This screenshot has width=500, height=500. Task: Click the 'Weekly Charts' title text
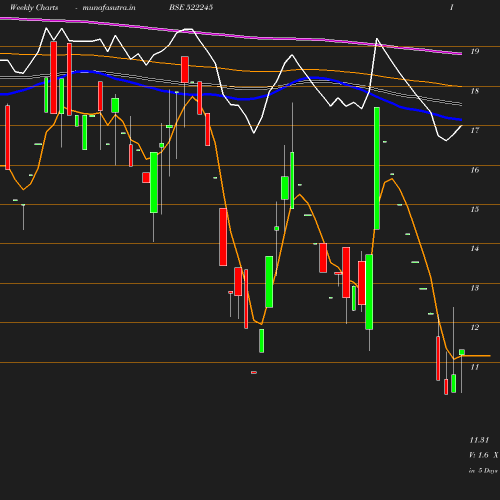click(34, 7)
